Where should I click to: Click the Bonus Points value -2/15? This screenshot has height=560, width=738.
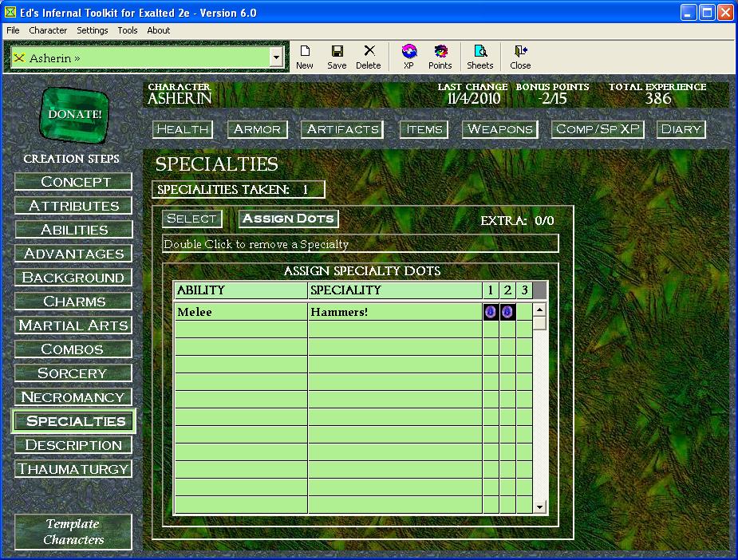[553, 99]
